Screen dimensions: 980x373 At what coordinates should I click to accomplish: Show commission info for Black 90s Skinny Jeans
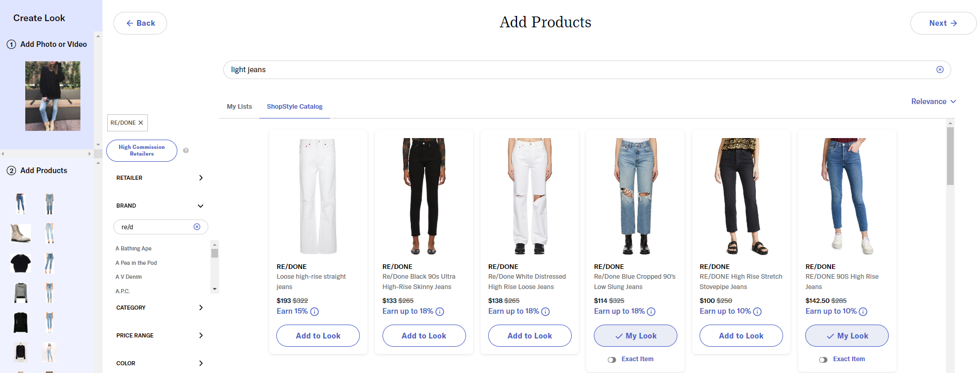point(440,312)
